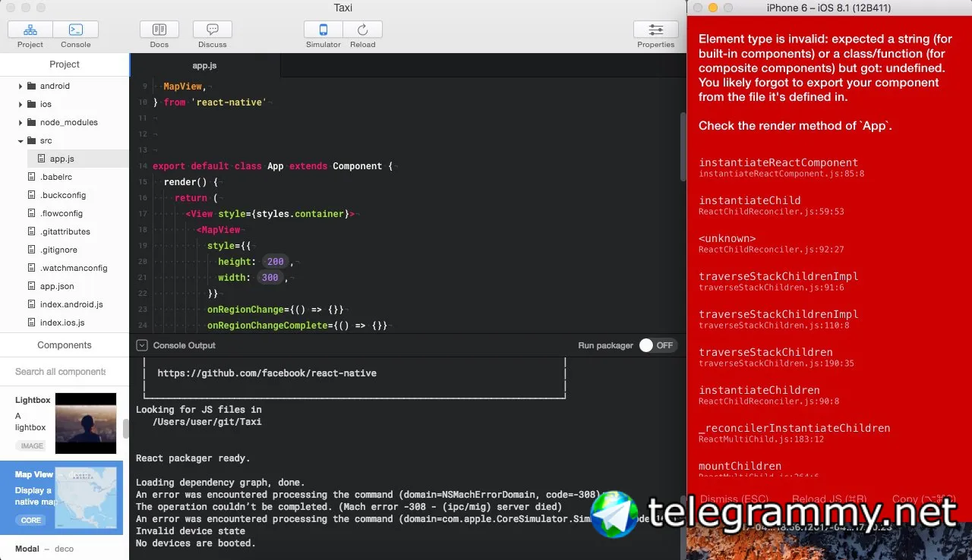Click the github.com/facebook/react-native URL in console

pyautogui.click(x=267, y=373)
